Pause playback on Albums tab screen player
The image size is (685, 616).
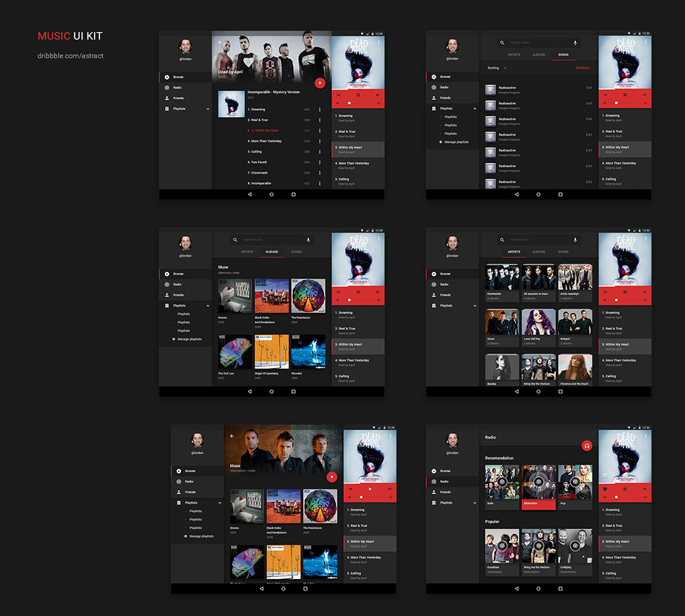click(x=358, y=292)
